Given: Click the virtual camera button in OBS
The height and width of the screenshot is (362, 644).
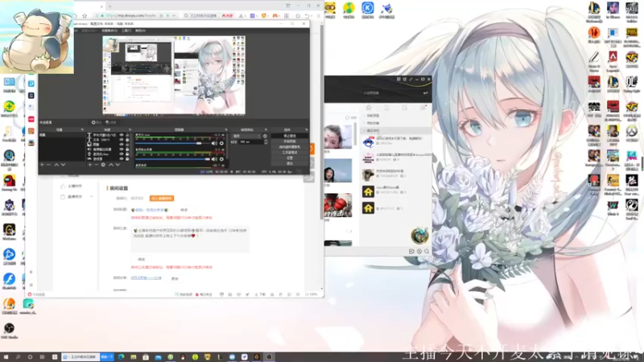Looking at the screenshot, I should click(290, 147).
